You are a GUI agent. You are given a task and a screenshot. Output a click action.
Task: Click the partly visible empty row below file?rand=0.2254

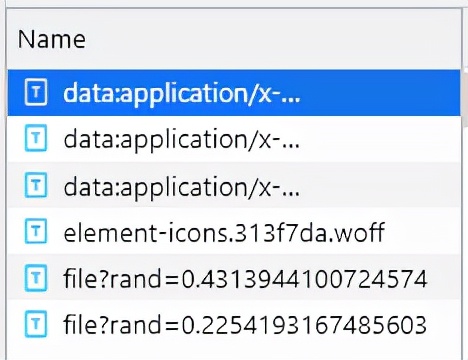click(x=234, y=353)
